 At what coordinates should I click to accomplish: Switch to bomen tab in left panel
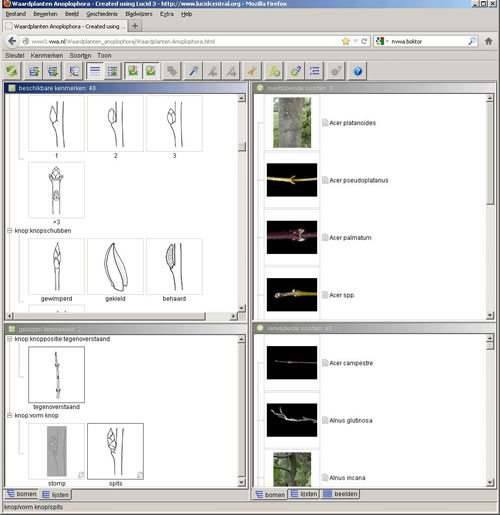22,494
